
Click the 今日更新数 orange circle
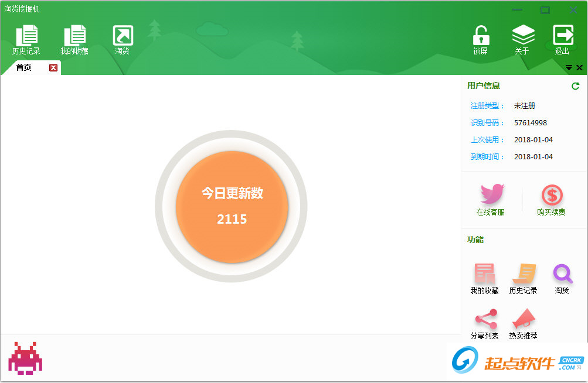coord(232,206)
